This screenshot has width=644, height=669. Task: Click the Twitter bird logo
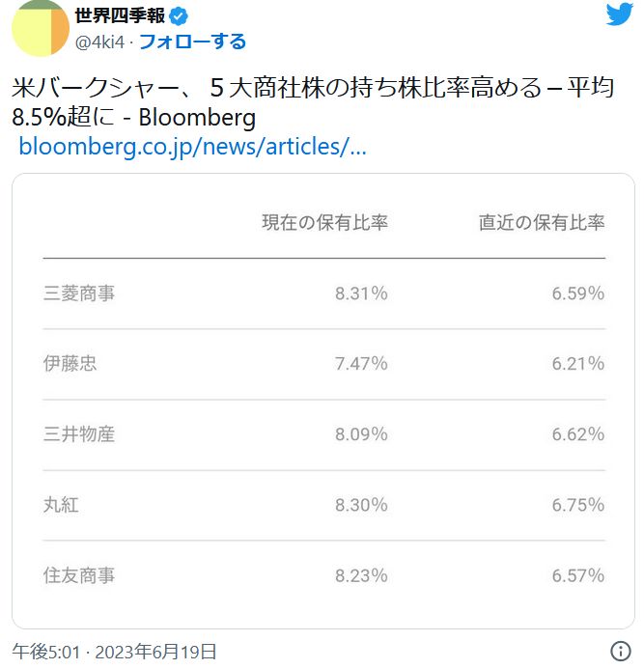coord(619,15)
